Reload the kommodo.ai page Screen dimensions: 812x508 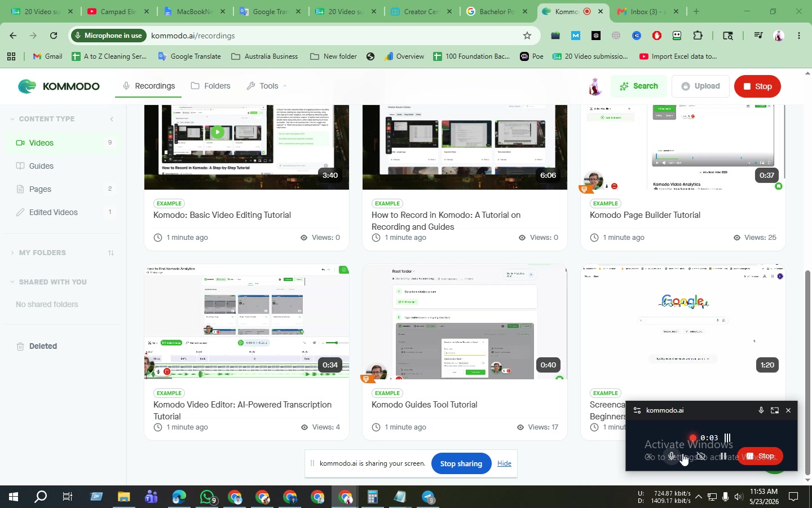point(54,36)
